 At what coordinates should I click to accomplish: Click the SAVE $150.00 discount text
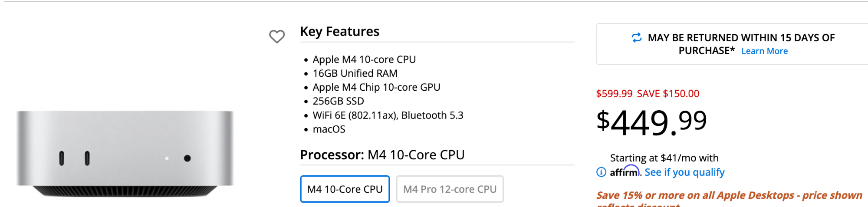668,94
